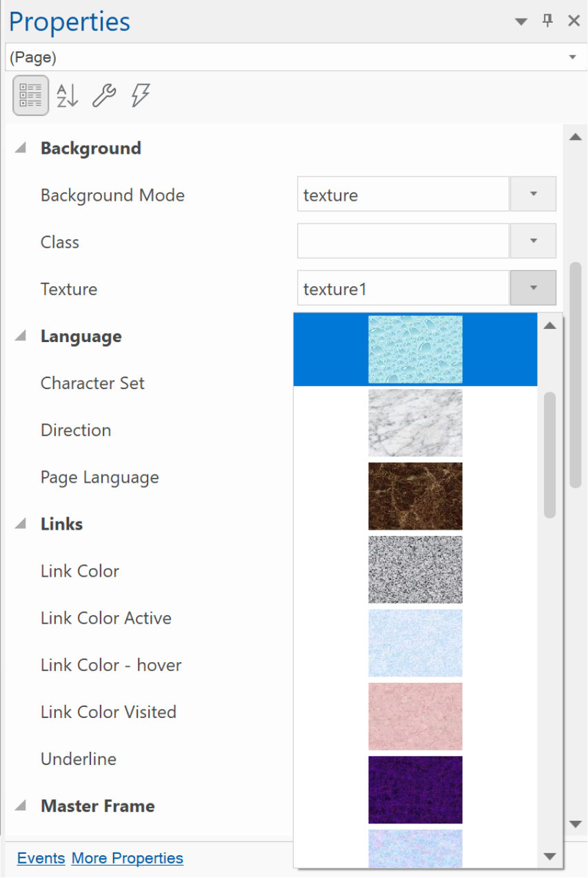Open the (Page) object selector
The height and width of the screenshot is (878, 588).
pos(294,57)
